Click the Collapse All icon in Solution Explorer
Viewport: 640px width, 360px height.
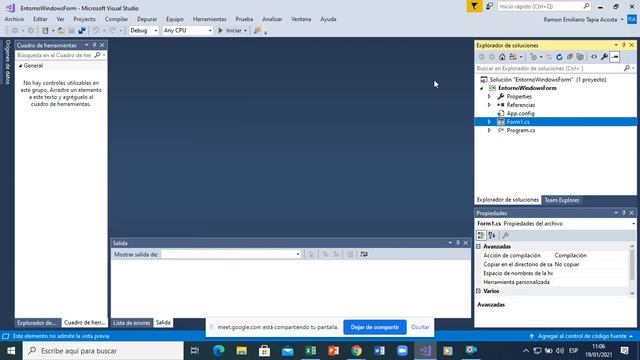pos(569,57)
